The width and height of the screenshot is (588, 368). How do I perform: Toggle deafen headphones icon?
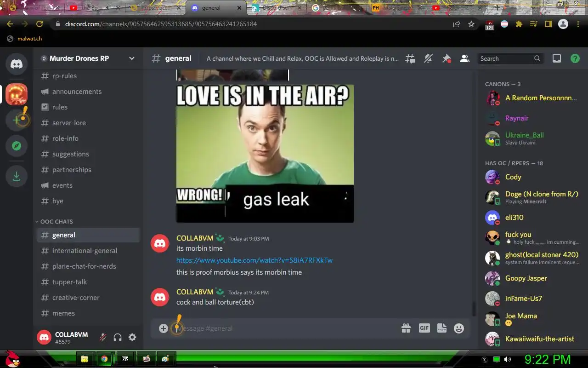point(118,337)
